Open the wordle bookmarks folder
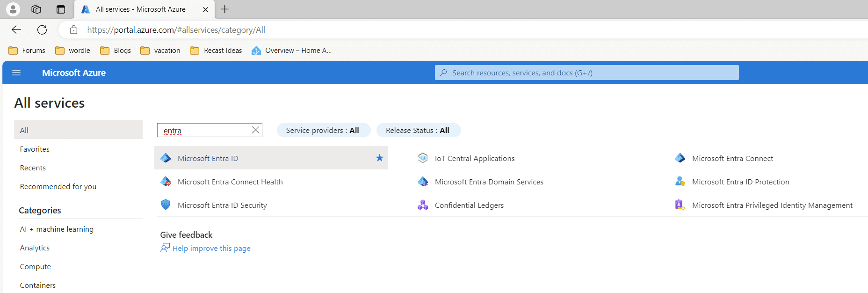Image resolution: width=868 pixels, height=293 pixels. [72, 51]
